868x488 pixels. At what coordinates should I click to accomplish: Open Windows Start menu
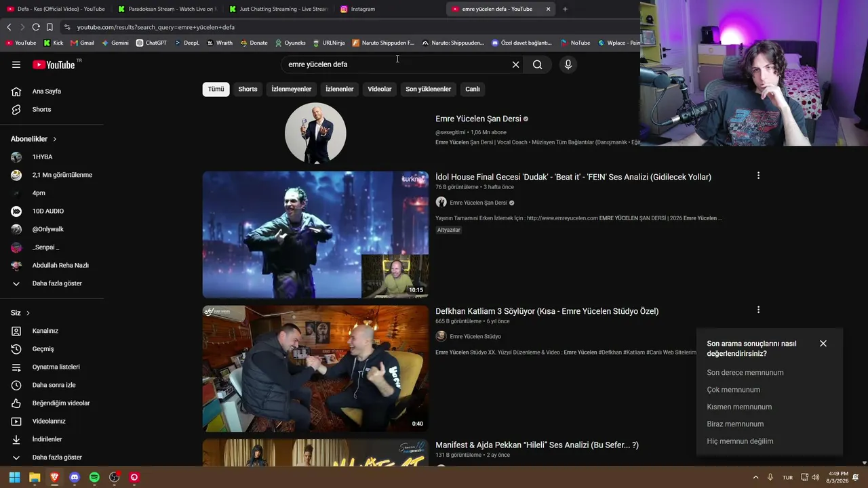14,477
